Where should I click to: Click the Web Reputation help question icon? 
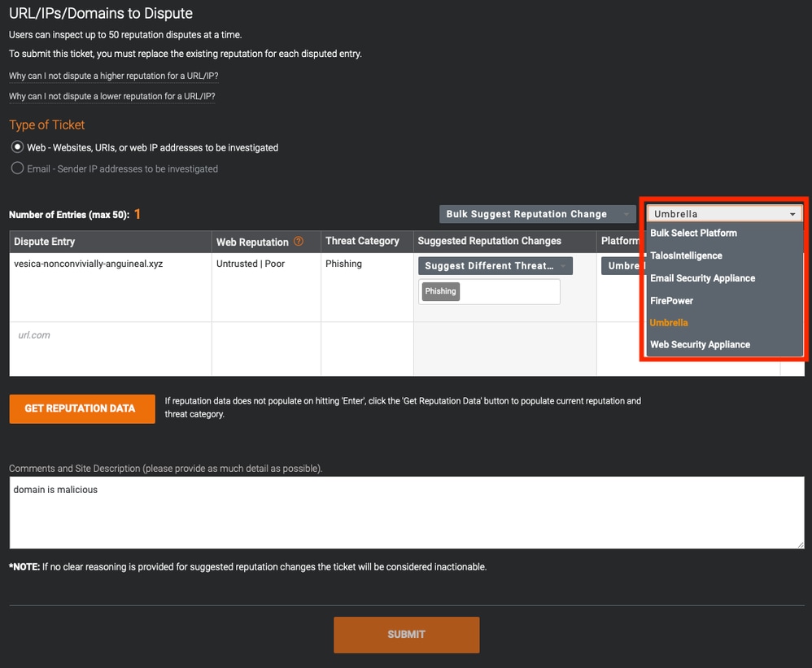tap(299, 242)
